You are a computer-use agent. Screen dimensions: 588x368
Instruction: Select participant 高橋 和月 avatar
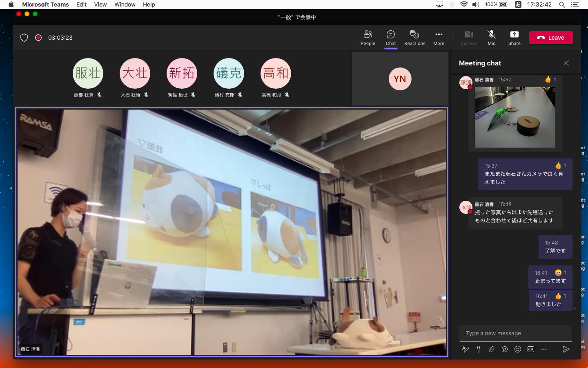click(276, 73)
